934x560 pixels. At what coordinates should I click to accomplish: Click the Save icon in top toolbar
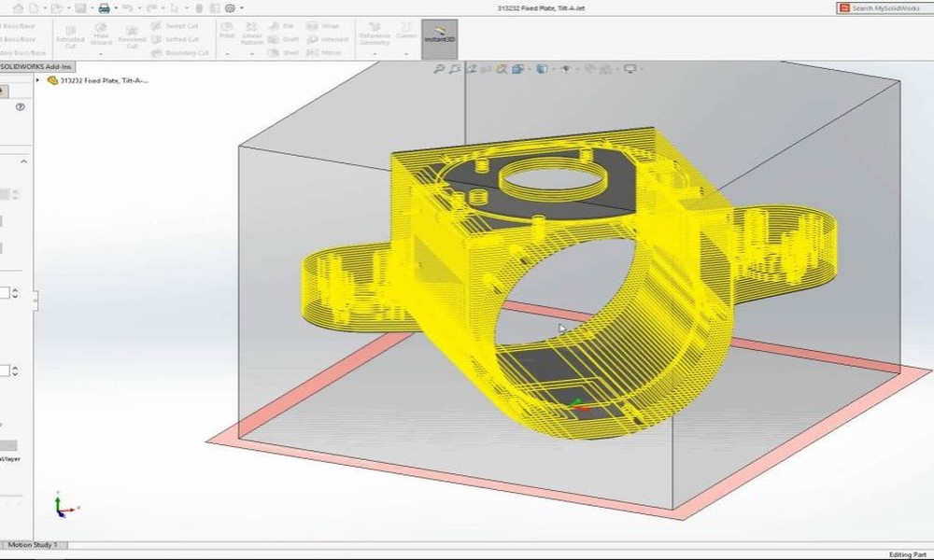pyautogui.click(x=78, y=7)
